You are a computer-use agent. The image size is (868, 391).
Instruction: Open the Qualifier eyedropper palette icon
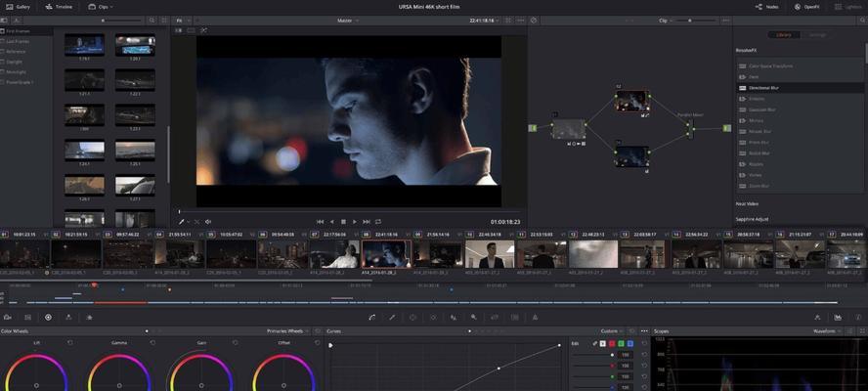click(x=392, y=318)
